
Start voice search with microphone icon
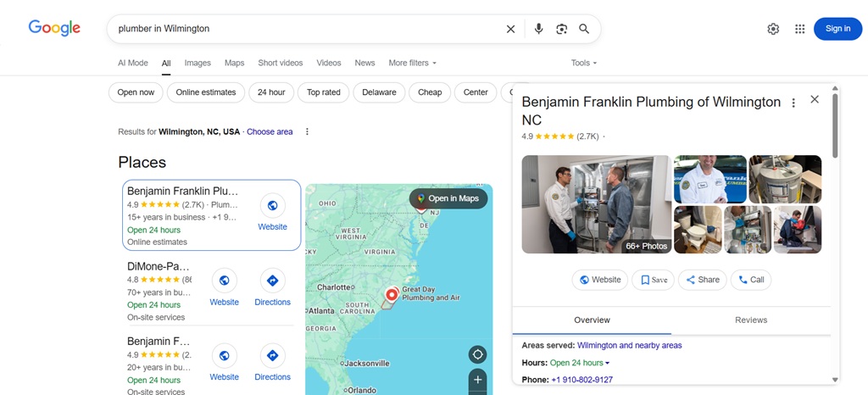coord(538,29)
